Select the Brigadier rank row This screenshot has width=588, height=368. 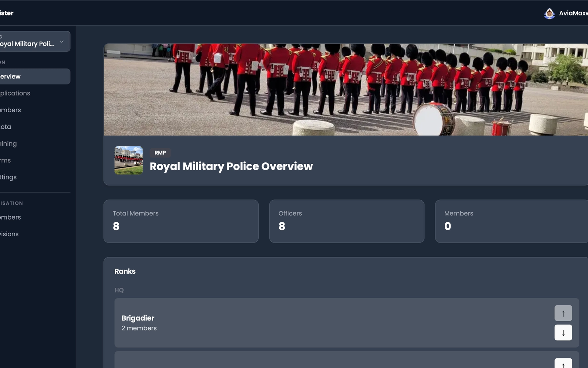point(347,323)
